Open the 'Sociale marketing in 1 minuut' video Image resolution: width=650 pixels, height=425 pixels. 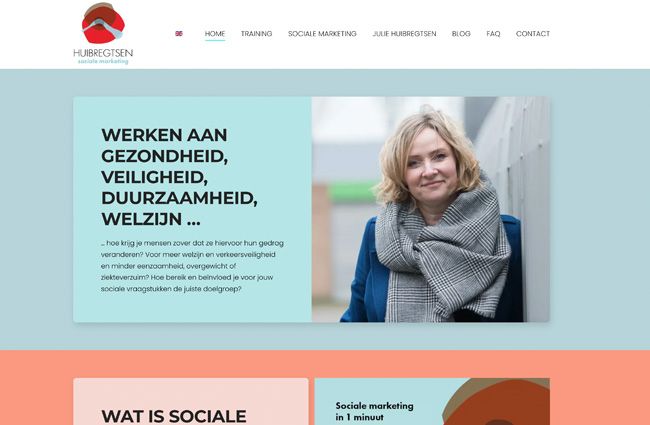pos(432,401)
